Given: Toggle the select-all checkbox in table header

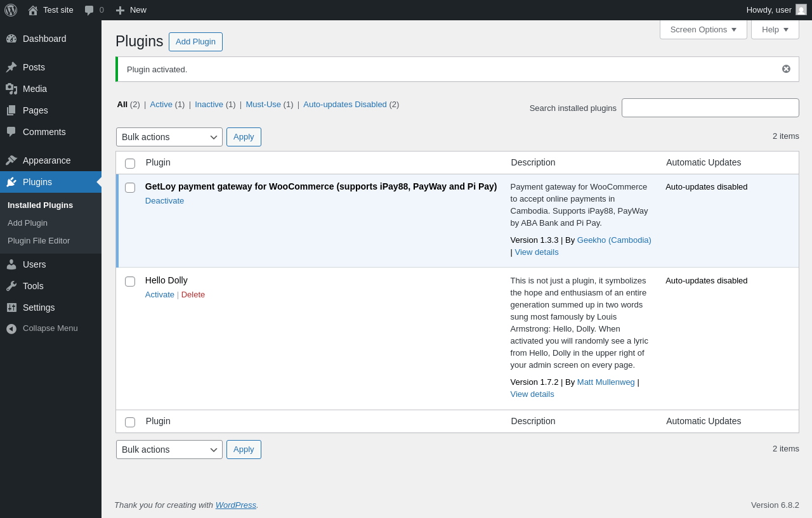Looking at the screenshot, I should pos(130,164).
